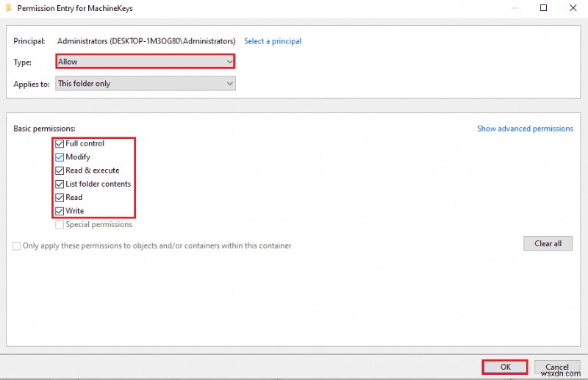This screenshot has height=380, width=588.
Task: Enable Only apply these permissions to objects option
Action: coord(16,246)
